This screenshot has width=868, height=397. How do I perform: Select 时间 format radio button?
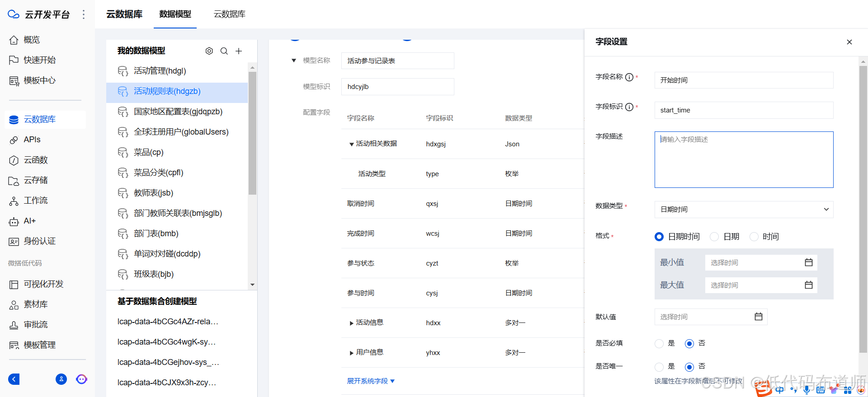754,237
